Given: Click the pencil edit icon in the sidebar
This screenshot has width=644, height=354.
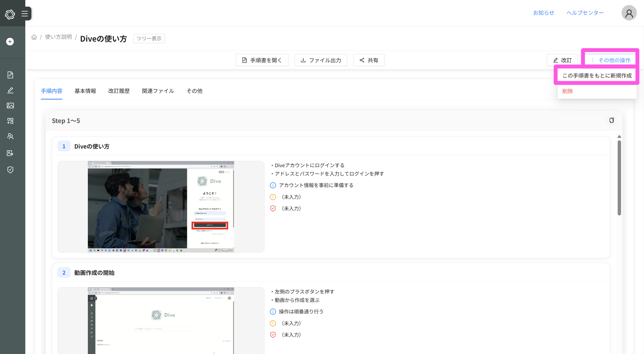Looking at the screenshot, I should (10, 90).
